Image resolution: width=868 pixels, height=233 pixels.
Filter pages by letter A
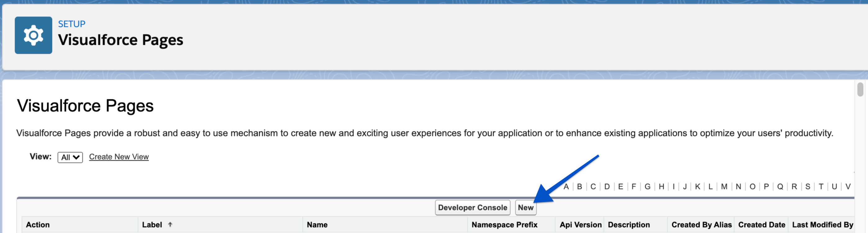click(x=566, y=186)
